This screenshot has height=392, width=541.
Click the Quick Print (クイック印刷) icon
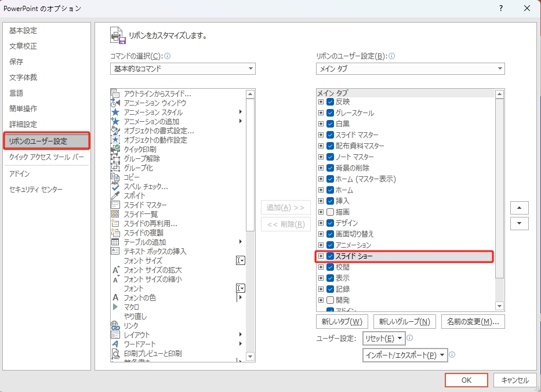point(115,150)
